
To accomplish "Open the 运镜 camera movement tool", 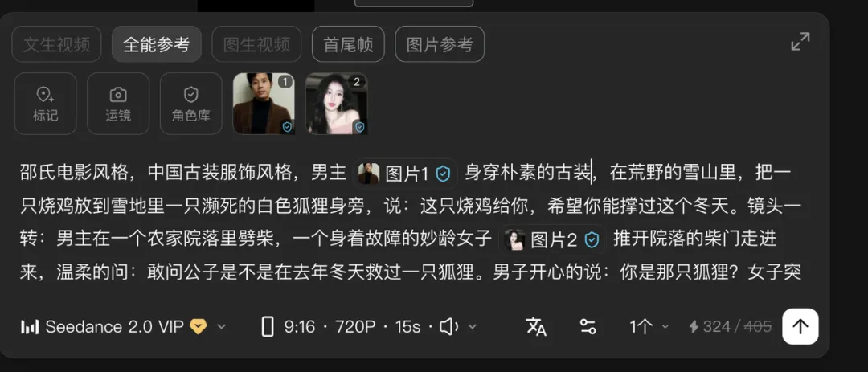I will tap(118, 104).
